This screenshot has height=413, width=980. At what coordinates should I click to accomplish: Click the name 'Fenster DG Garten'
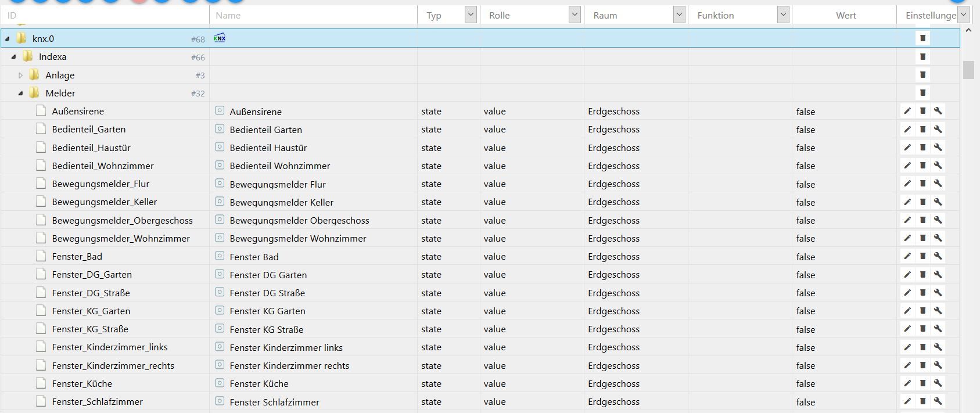(x=268, y=275)
